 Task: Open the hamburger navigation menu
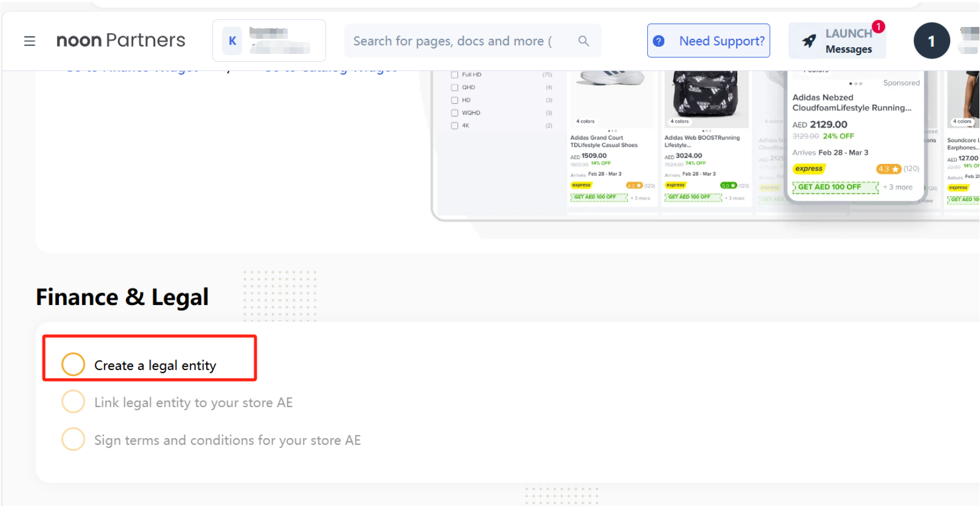point(30,41)
